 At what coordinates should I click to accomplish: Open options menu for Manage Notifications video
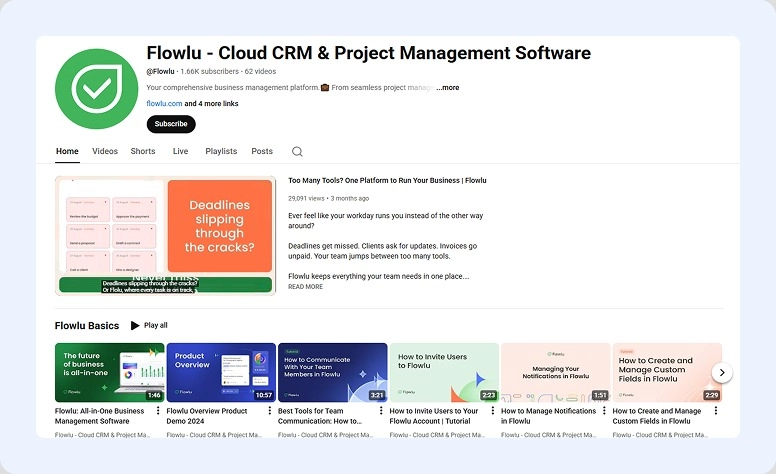click(x=604, y=411)
